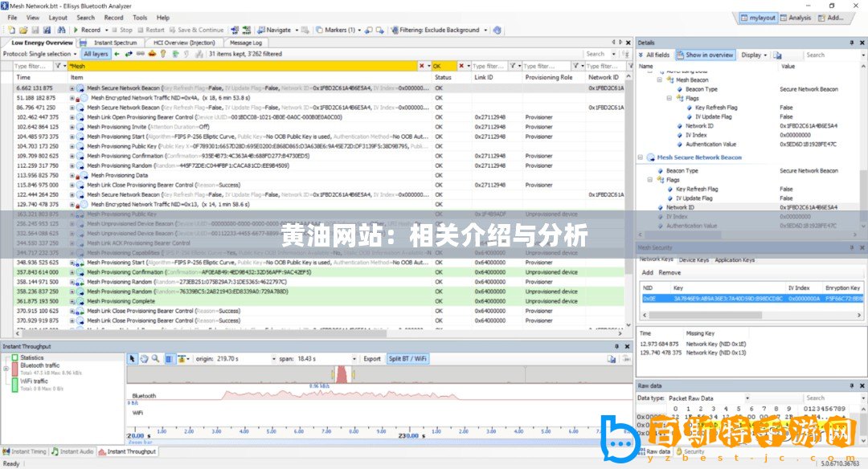Expand the 6.662 131 875 row

click(x=72, y=88)
